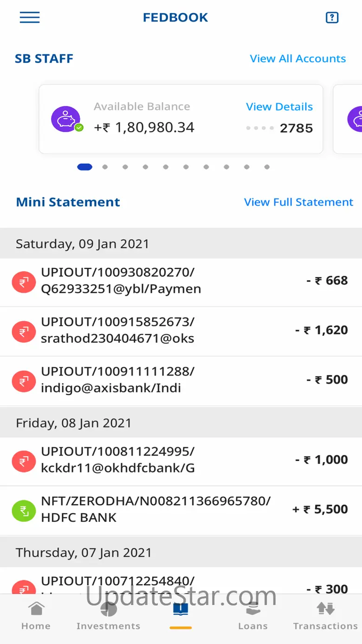Open the Transactions tab
Viewport: 362px width, 644px height.
tap(325, 615)
